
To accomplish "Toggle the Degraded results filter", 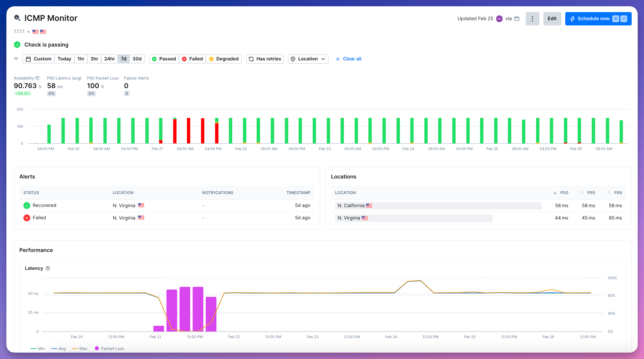I will click(x=224, y=59).
